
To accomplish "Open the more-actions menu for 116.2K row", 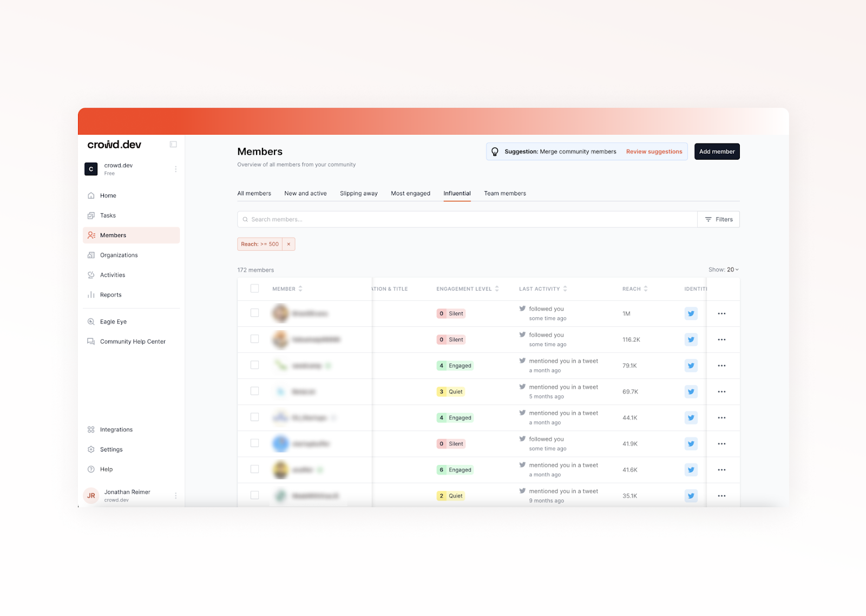I will point(721,339).
